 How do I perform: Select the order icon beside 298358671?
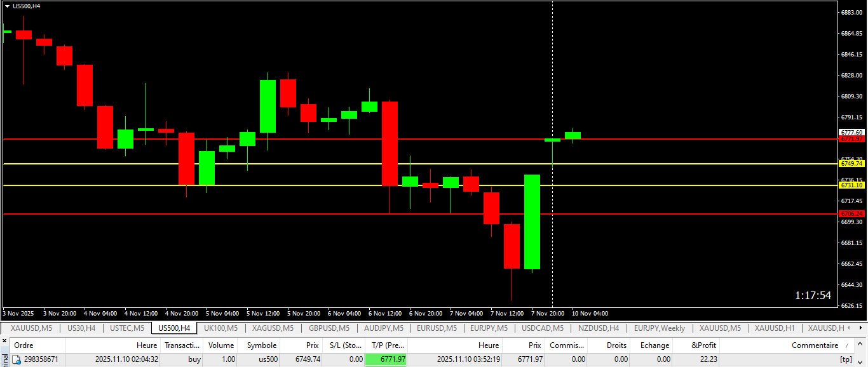pyautogui.click(x=17, y=359)
